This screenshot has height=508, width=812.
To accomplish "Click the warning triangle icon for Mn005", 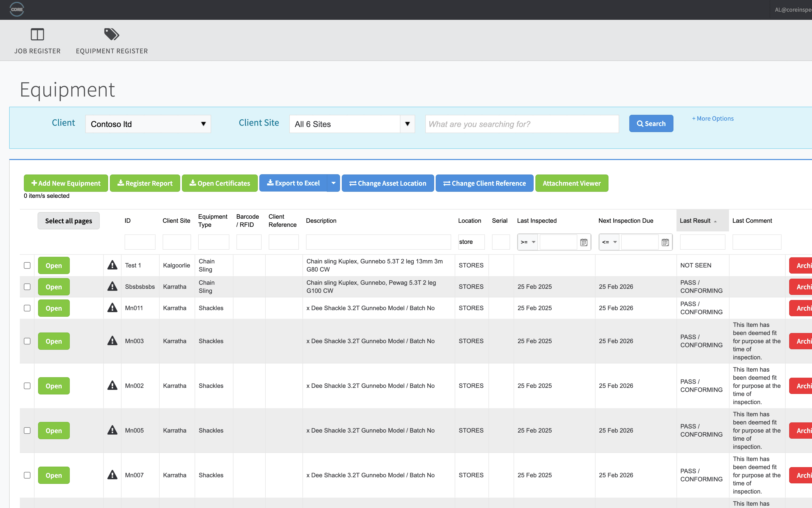I will click(x=112, y=430).
